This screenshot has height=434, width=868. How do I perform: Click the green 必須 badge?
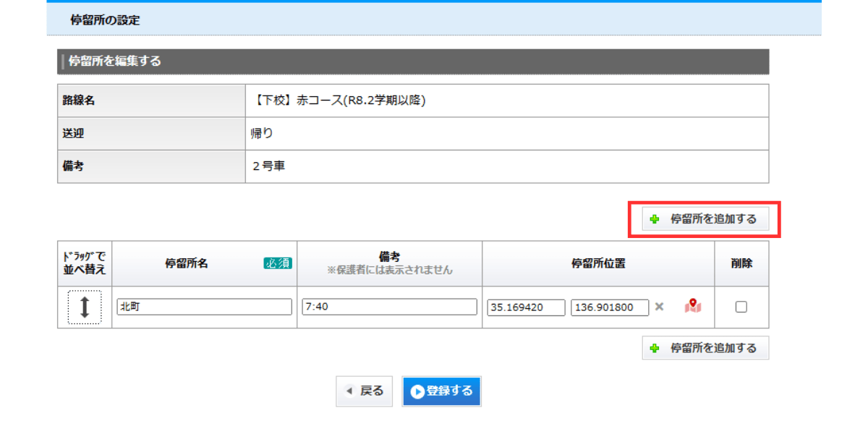coord(278,263)
